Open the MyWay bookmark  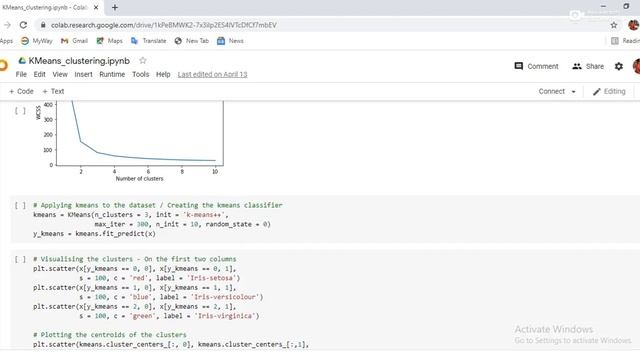coord(37,41)
